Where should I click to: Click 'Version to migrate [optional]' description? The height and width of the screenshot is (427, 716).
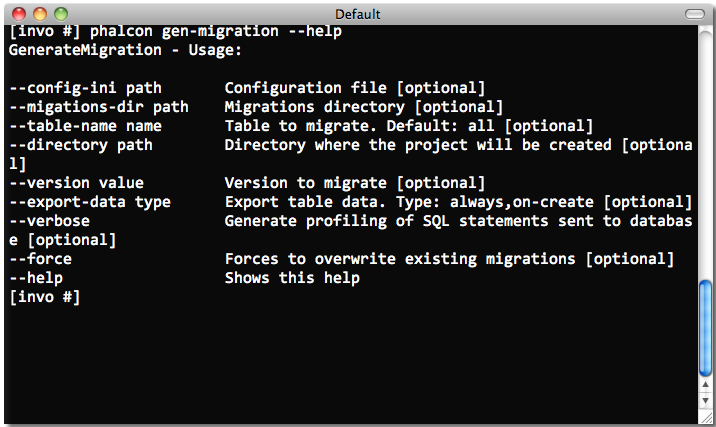[x=355, y=183]
